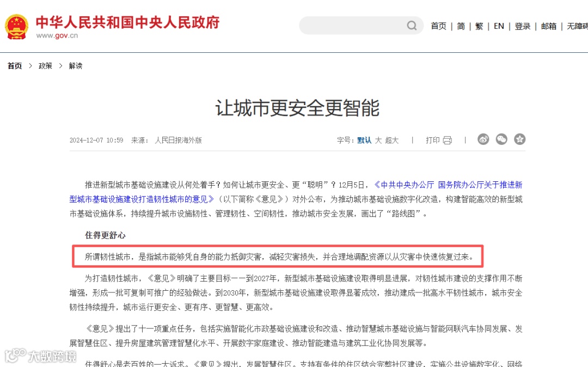Go to 解读 in the breadcrumb
Viewport: 588px width, 367px height.
coord(75,66)
